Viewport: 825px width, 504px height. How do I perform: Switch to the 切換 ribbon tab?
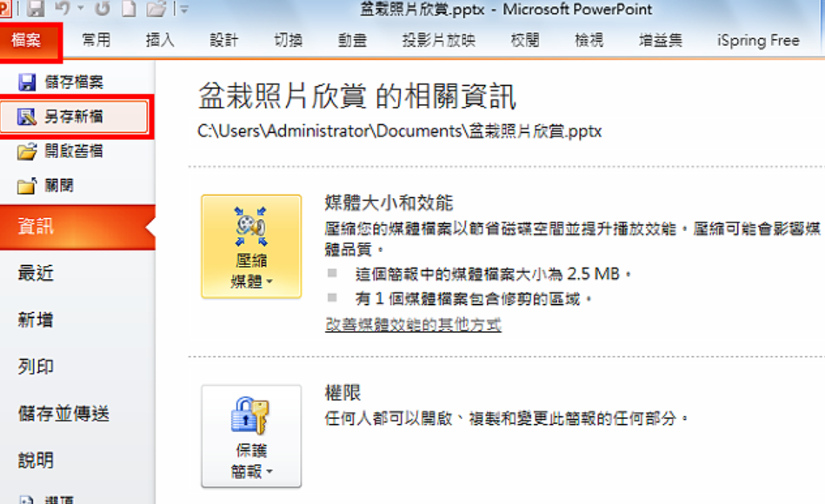(289, 40)
